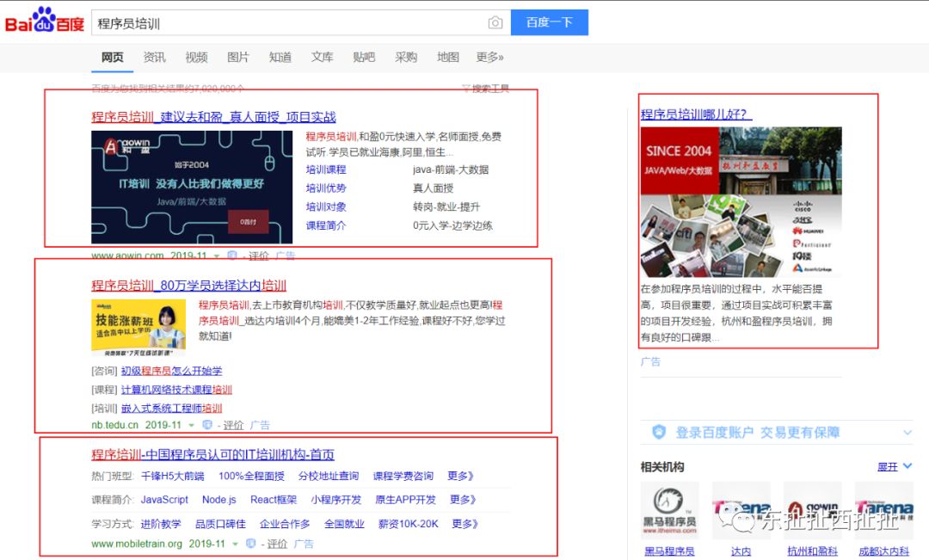929x560 pixels.
Task: Click the badge icon next to nb.tedu.cn
Action: [x=206, y=425]
